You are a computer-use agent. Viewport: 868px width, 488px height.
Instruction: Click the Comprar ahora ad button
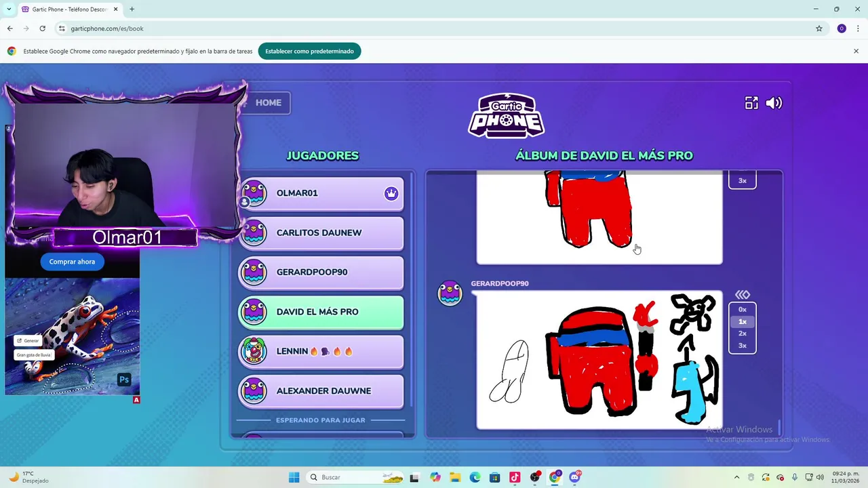click(x=72, y=262)
